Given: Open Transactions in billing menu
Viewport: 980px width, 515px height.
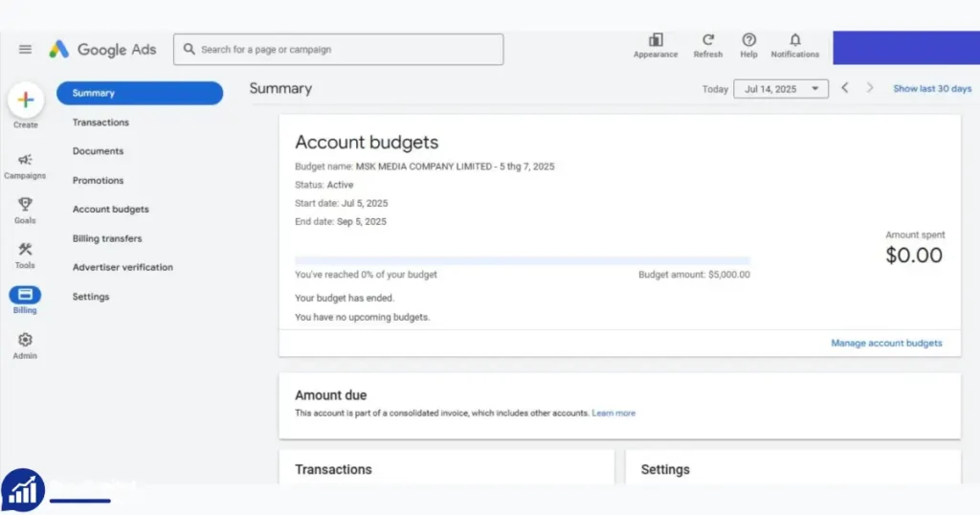Looking at the screenshot, I should (x=100, y=123).
